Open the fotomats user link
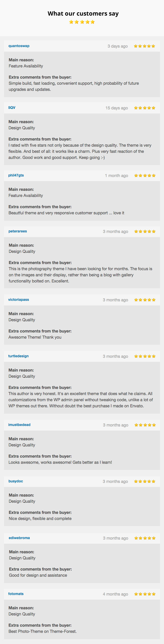 coord(16,594)
